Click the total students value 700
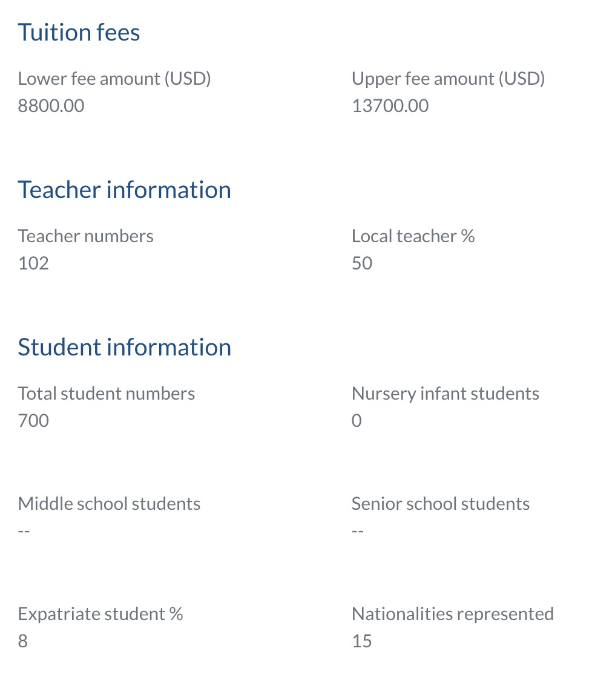 point(33,421)
